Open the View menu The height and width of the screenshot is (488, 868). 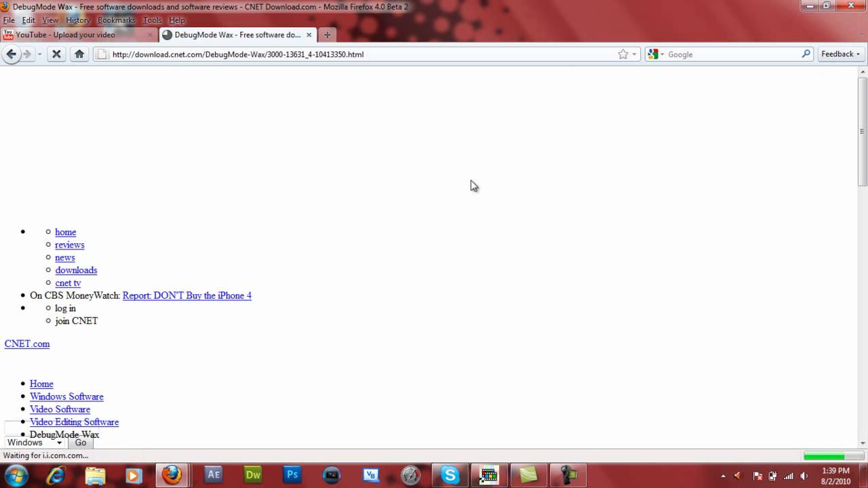point(50,20)
